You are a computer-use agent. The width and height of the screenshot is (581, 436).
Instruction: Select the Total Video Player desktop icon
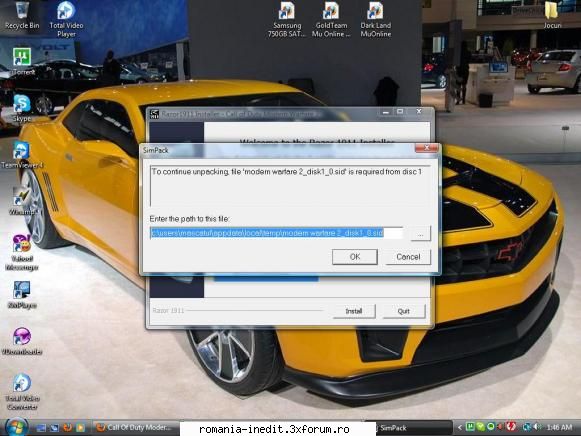[66, 19]
